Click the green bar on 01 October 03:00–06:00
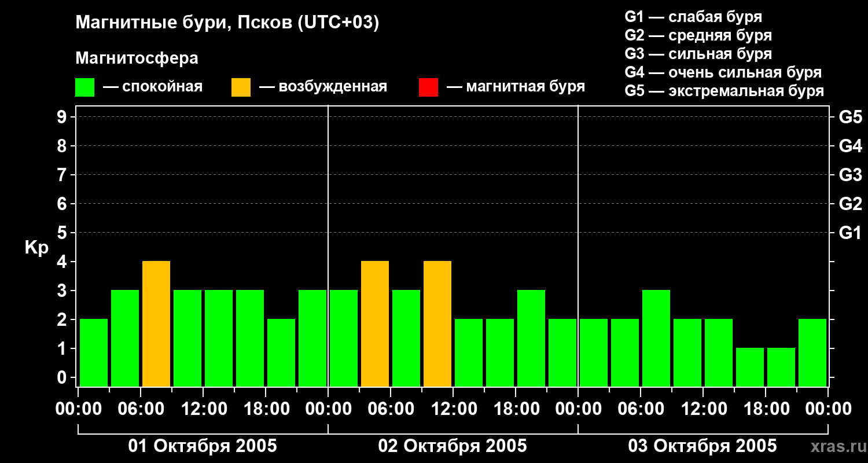Screen dimensions: 868x463 125,338
